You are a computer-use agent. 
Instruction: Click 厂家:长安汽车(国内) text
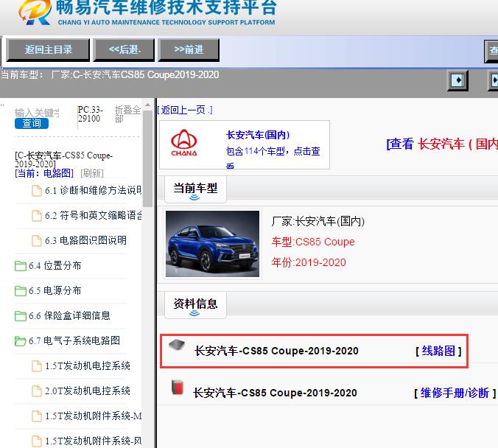[x=318, y=222]
